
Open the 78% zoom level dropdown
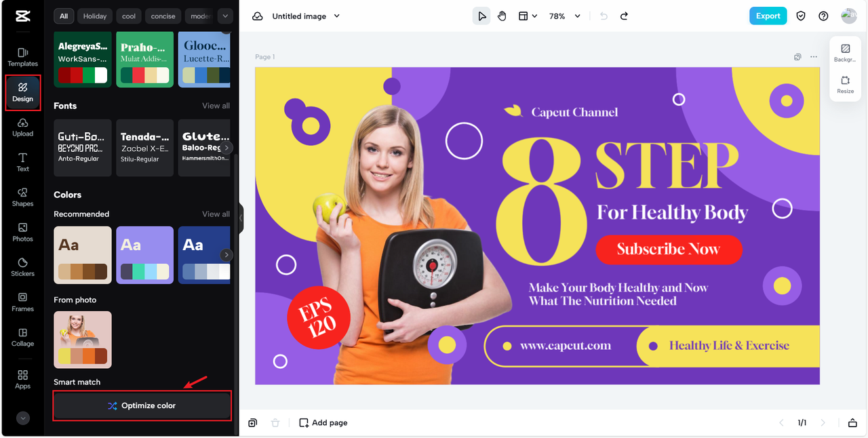(x=564, y=16)
